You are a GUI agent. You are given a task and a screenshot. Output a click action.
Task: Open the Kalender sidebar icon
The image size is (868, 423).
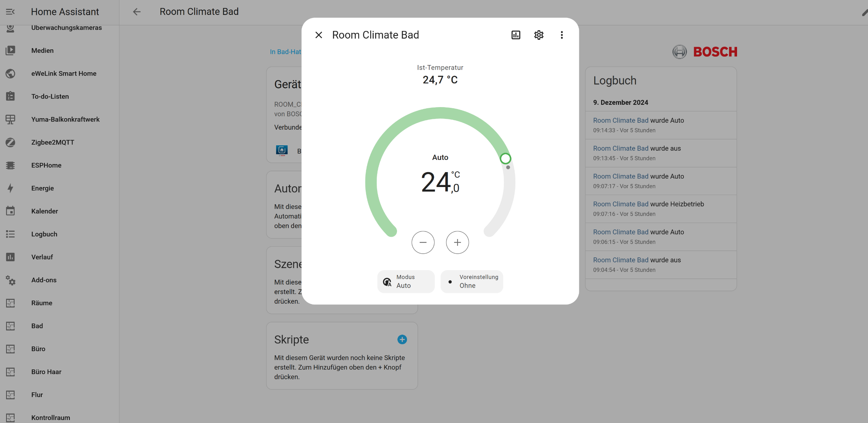click(x=10, y=211)
